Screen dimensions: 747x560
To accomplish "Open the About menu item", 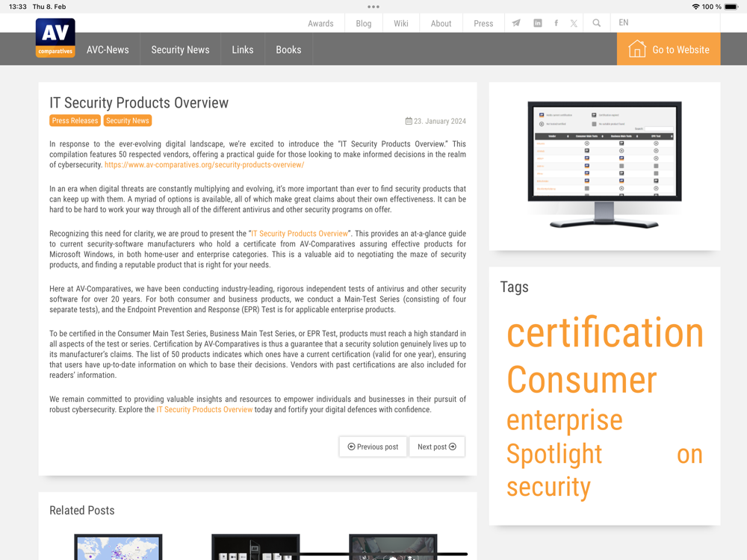I will click(x=441, y=23).
